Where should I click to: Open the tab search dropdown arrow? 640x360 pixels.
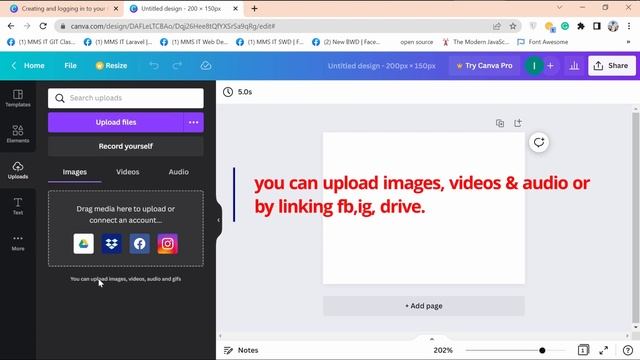(x=559, y=7)
